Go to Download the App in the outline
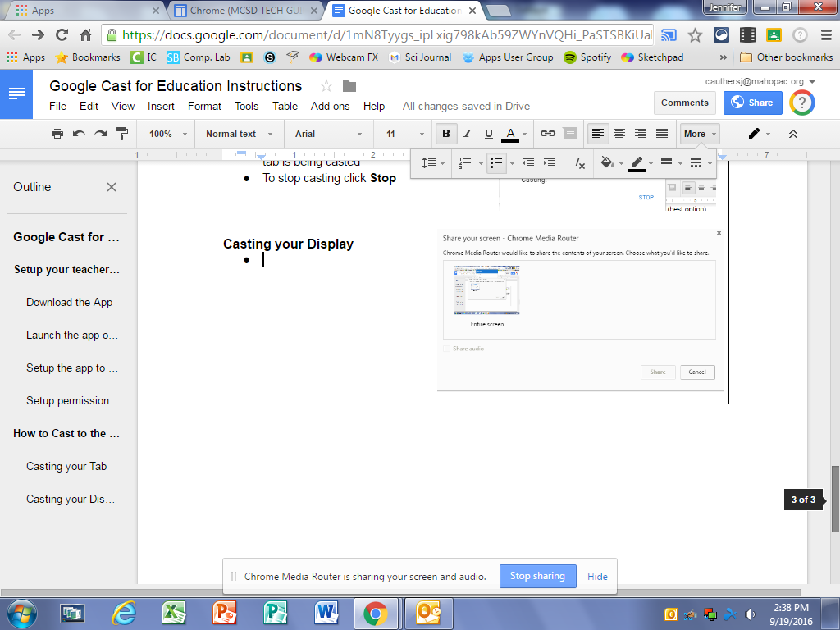 [70, 302]
